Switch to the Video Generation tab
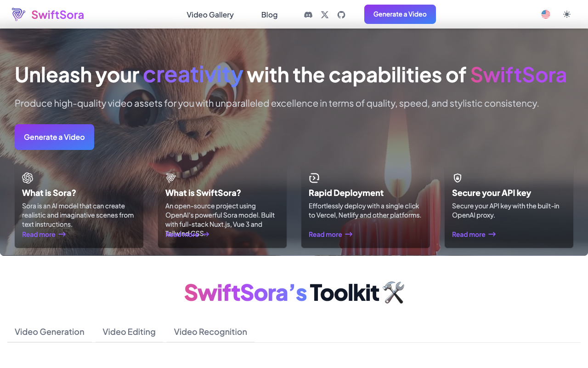 50,332
